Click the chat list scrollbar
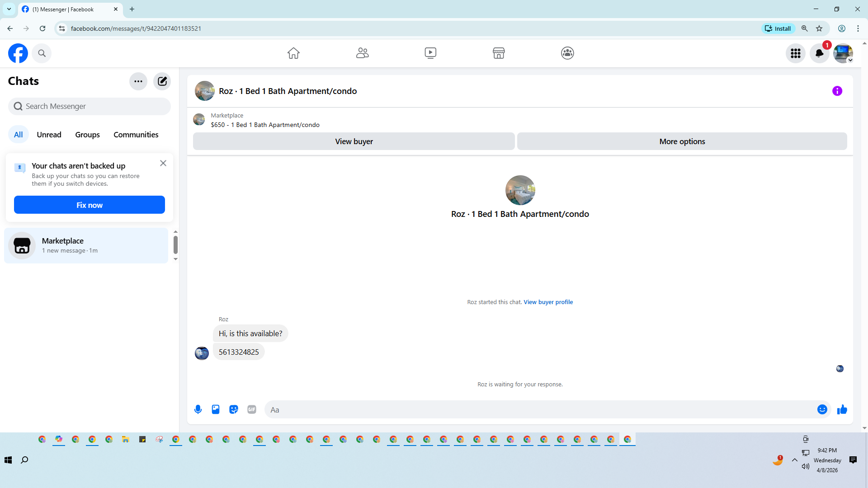868x488 pixels. pos(175,245)
